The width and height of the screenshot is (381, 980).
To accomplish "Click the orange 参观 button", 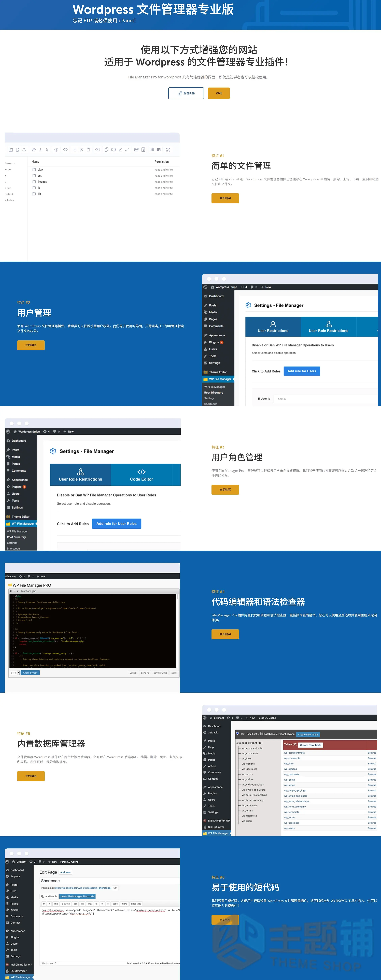I will tap(219, 93).
